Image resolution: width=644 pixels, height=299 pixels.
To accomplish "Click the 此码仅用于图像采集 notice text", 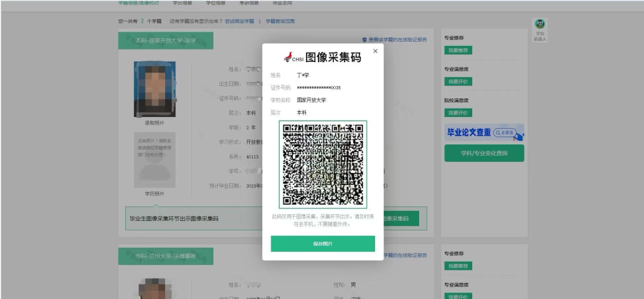I will (x=323, y=220).
